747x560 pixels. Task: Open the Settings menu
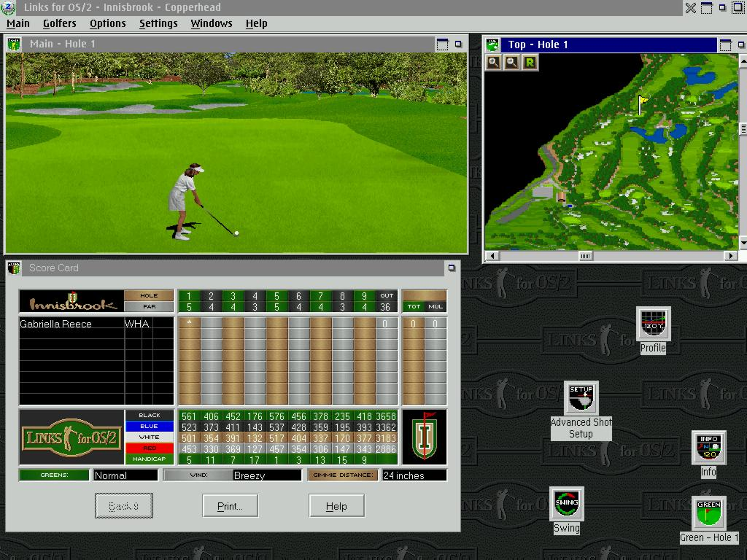coord(158,23)
